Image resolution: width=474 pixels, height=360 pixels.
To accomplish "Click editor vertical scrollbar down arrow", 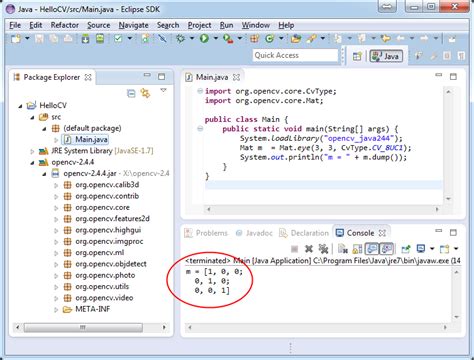I will (448, 199).
